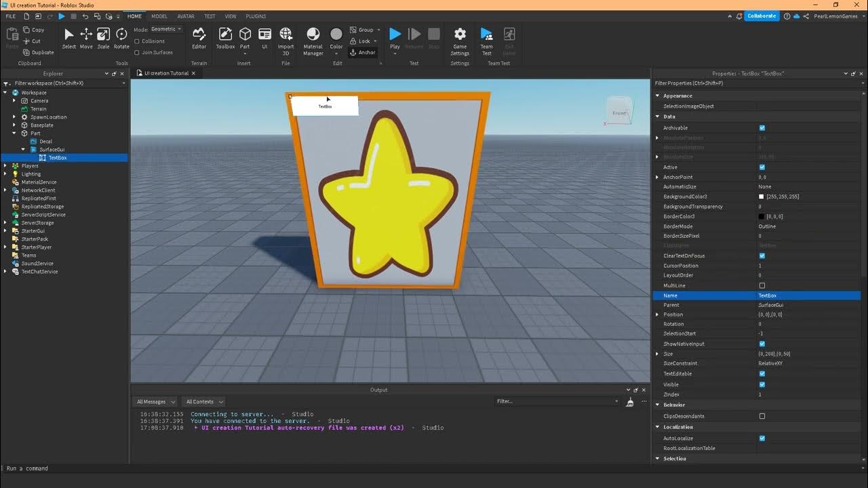Image resolution: width=868 pixels, height=488 pixels.
Task: Open the Toolbox panel
Action: [225, 38]
